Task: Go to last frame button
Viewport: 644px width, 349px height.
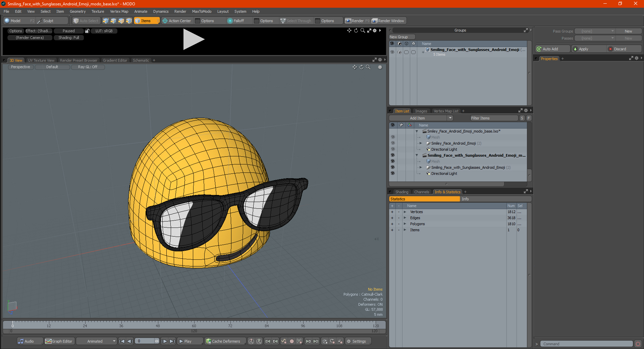Action: tap(172, 341)
